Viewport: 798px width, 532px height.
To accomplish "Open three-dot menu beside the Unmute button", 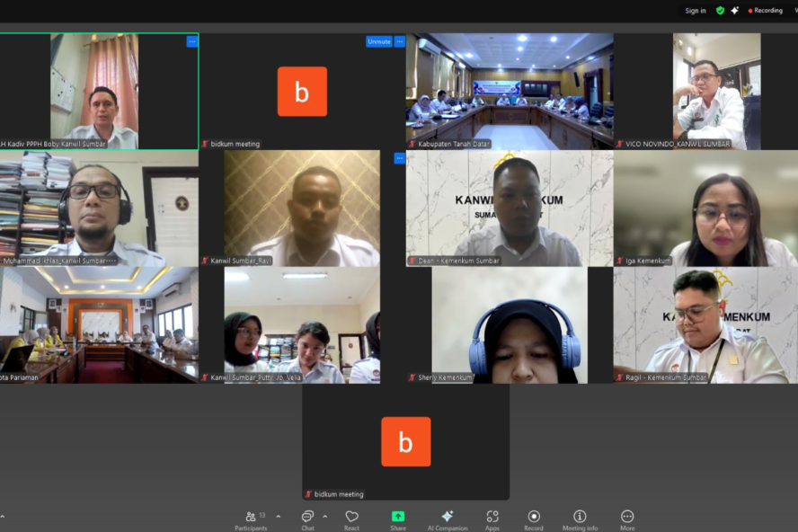I will 400,41.
